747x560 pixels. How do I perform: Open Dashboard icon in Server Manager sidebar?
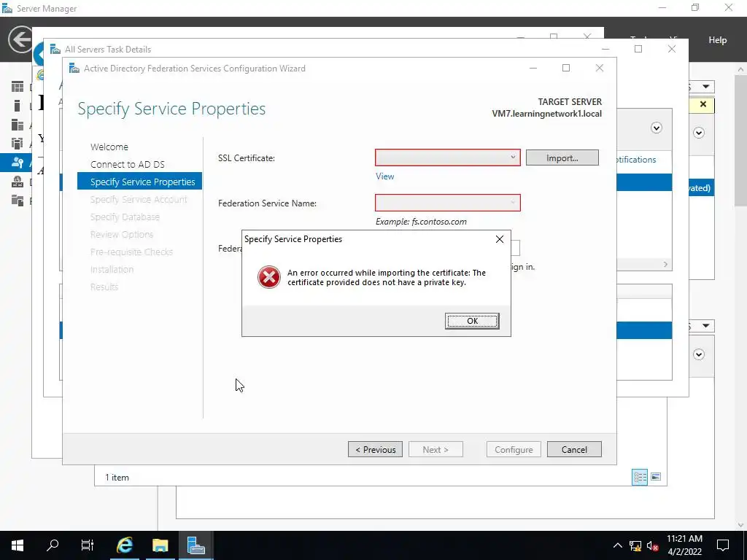point(18,87)
